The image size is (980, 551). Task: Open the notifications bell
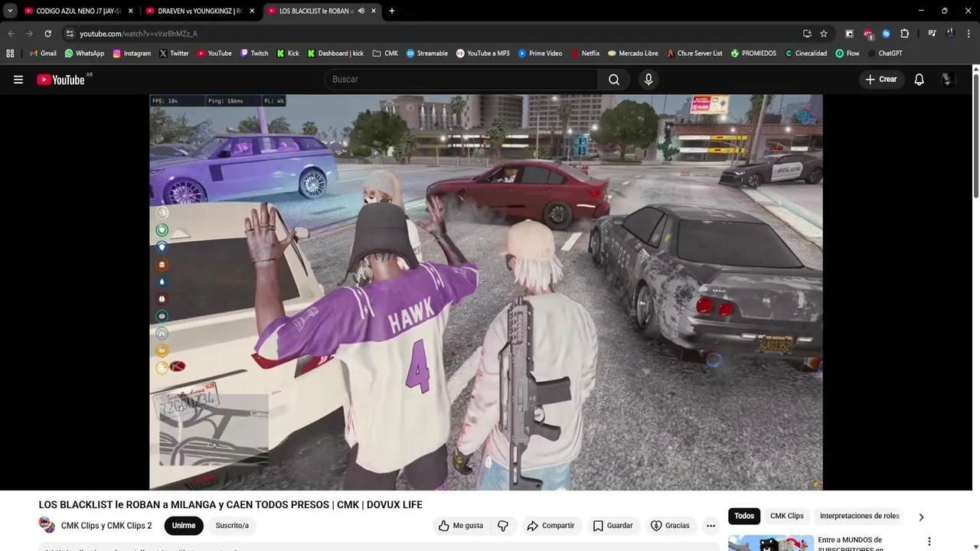point(920,80)
